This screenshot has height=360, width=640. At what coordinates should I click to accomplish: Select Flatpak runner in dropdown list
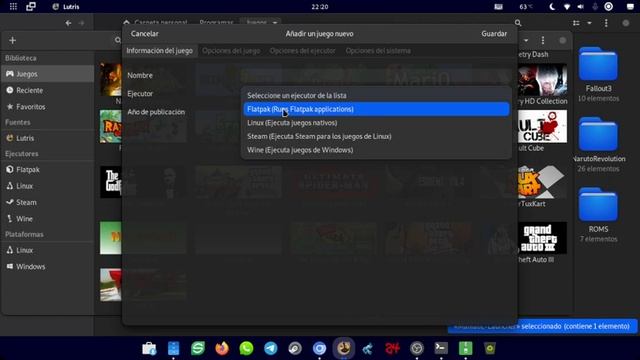click(x=376, y=109)
